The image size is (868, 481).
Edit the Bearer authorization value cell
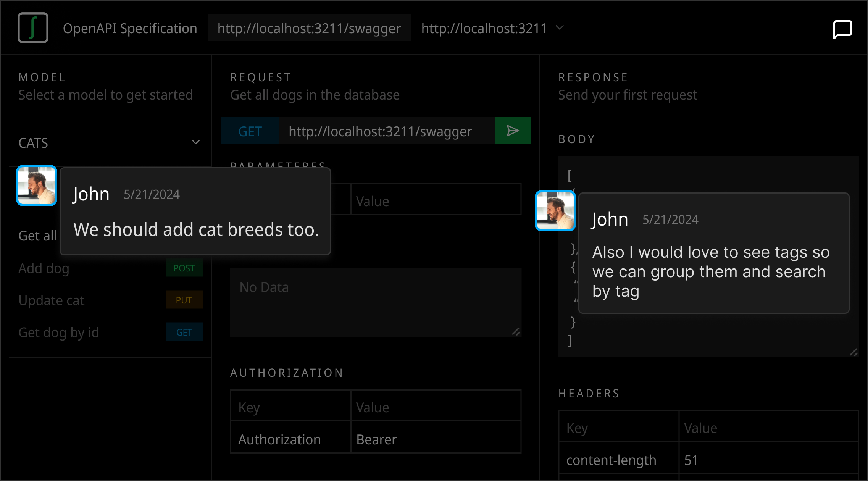436,439
